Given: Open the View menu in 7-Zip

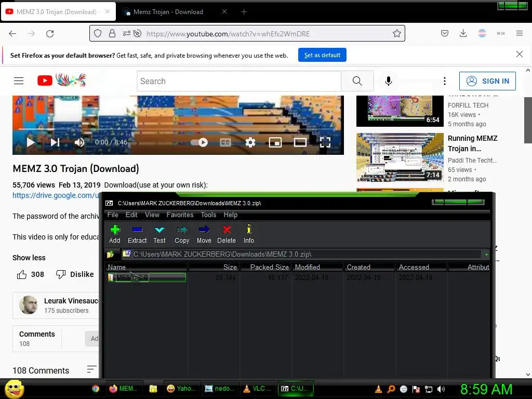Looking at the screenshot, I should (x=152, y=215).
